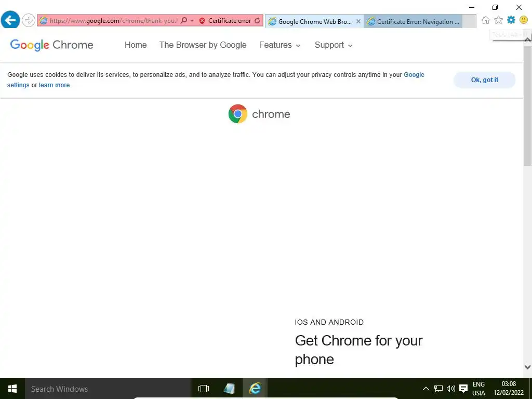
Task: Close the Google Chrome Web Browser tab
Action: pos(358,21)
